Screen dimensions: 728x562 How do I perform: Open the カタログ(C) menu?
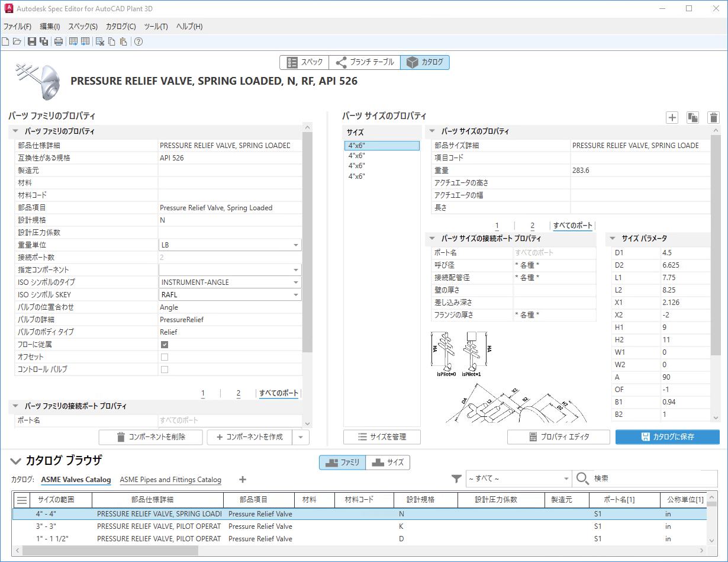[x=121, y=27]
